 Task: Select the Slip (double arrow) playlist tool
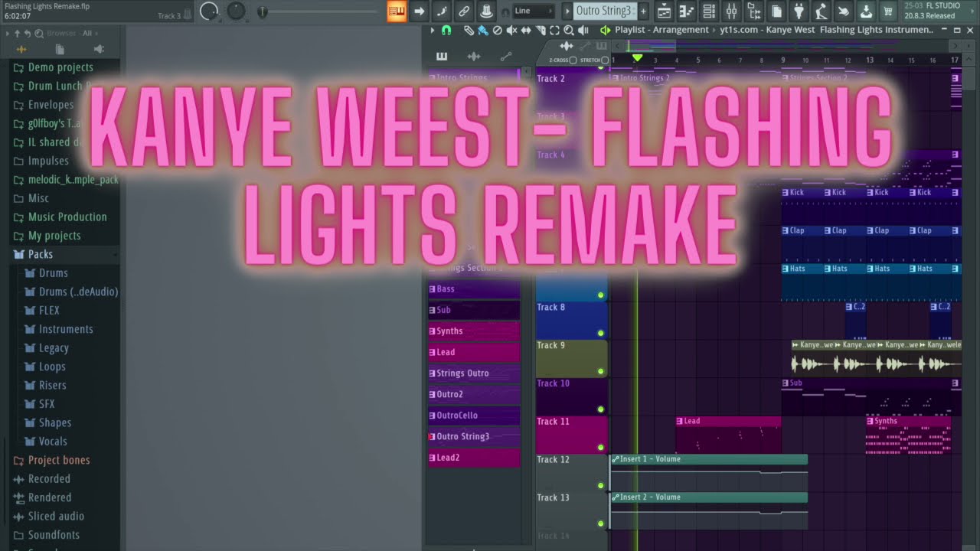[x=525, y=30]
